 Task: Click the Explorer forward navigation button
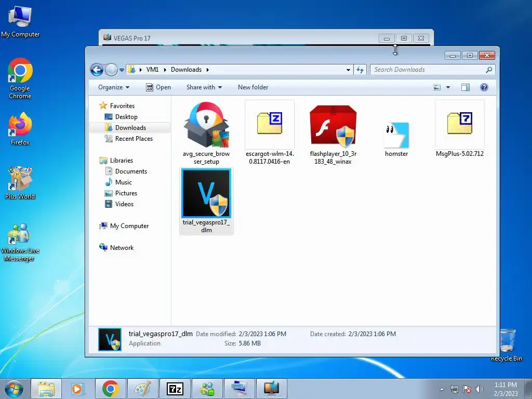click(x=111, y=70)
